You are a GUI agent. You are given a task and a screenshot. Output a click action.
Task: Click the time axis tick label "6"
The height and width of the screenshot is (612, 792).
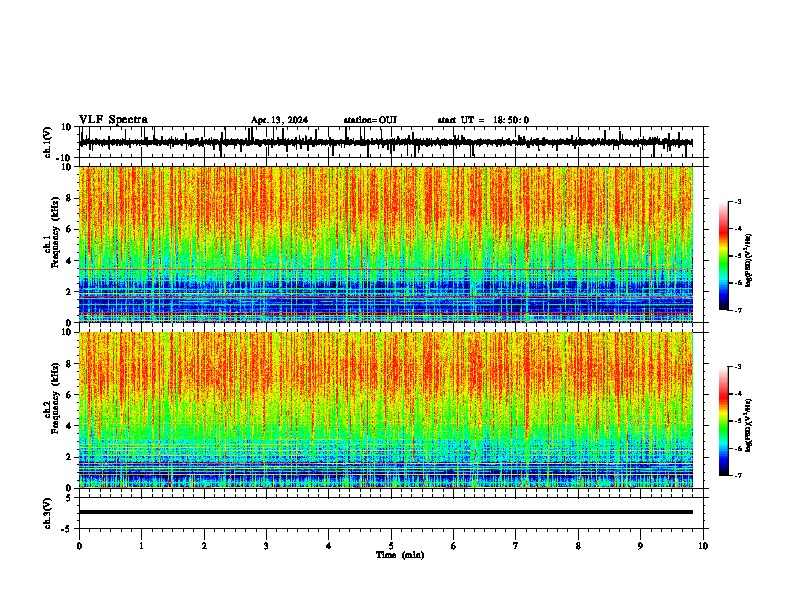pyautogui.click(x=453, y=546)
